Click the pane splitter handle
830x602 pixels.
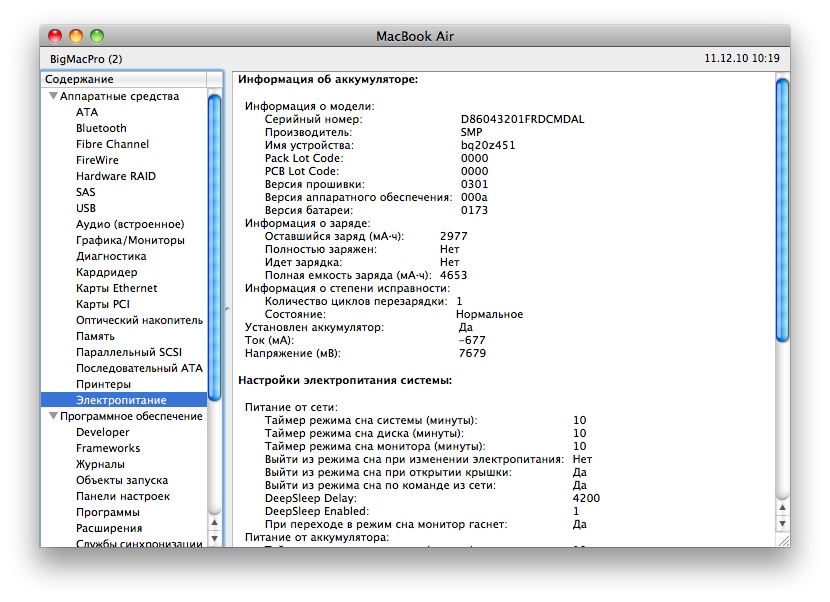[x=227, y=309]
